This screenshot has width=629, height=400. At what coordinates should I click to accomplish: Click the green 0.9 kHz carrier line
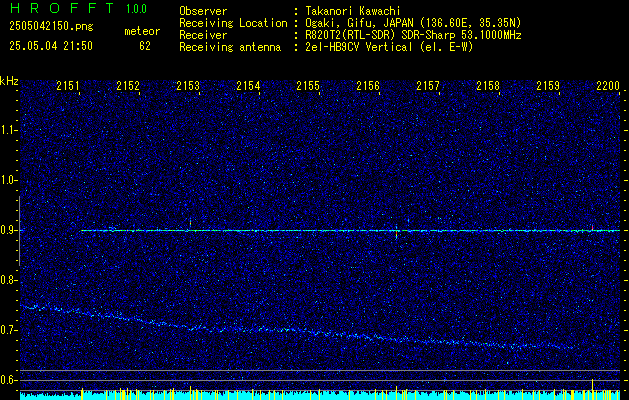(x=350, y=231)
